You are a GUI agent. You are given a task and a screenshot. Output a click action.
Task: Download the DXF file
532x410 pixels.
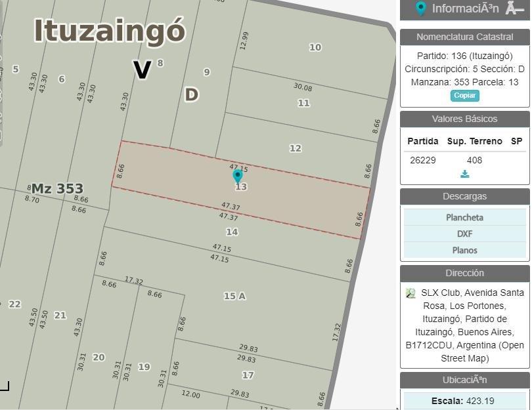tap(464, 234)
